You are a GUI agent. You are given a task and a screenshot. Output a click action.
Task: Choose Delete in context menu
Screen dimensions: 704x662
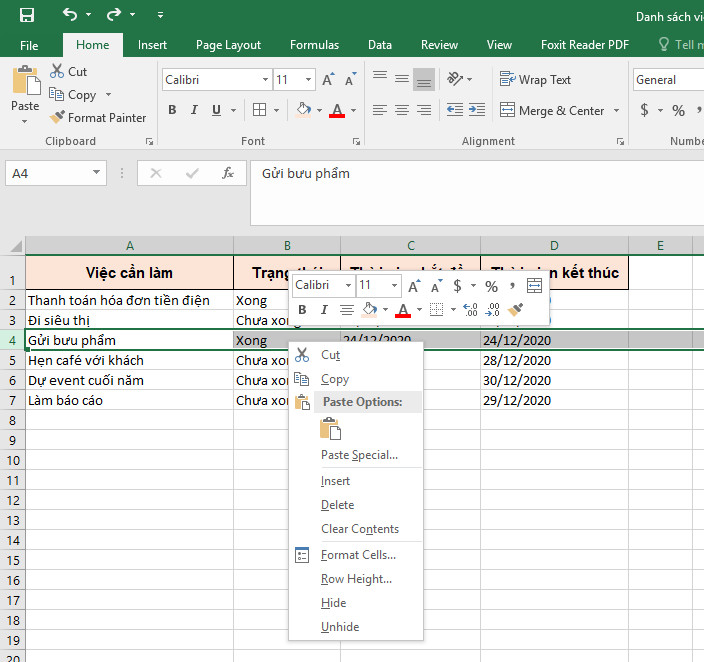(x=356, y=505)
